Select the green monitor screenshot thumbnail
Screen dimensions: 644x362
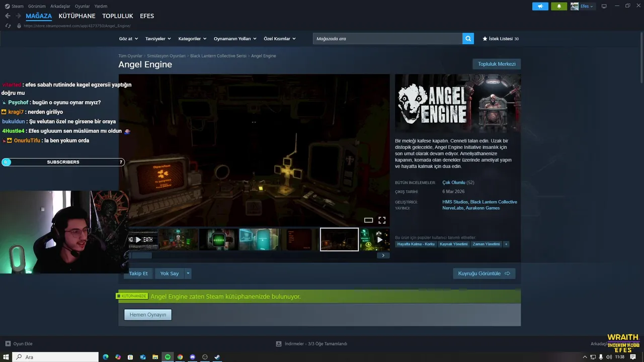tap(218, 239)
